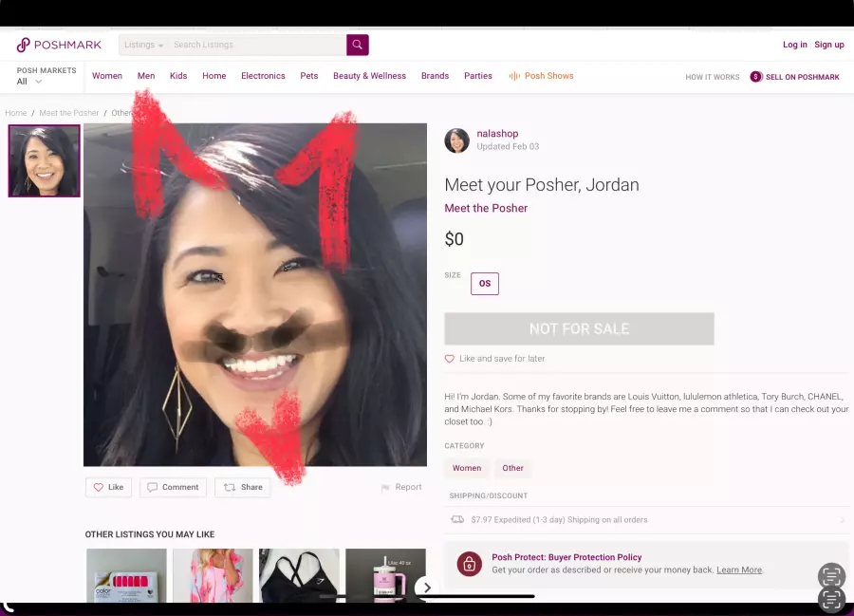Click the Sell on Poshmark icon
The image size is (854, 616).
pyautogui.click(x=756, y=77)
